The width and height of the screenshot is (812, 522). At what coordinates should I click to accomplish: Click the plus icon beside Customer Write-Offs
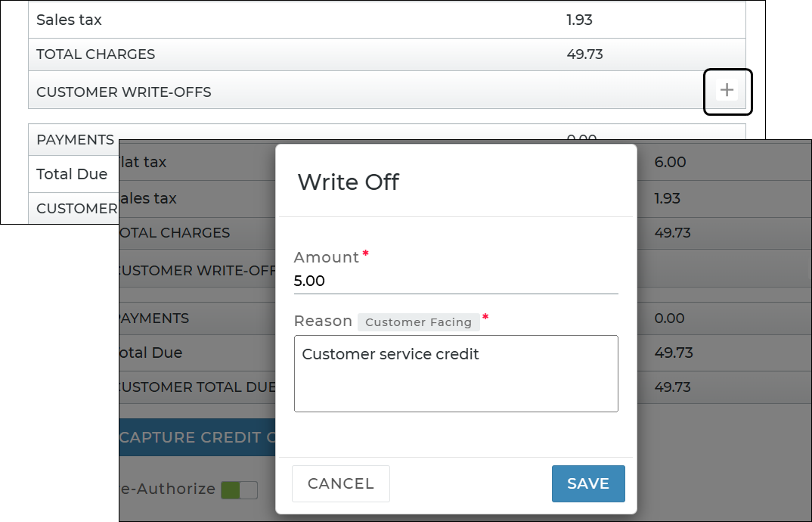727,91
